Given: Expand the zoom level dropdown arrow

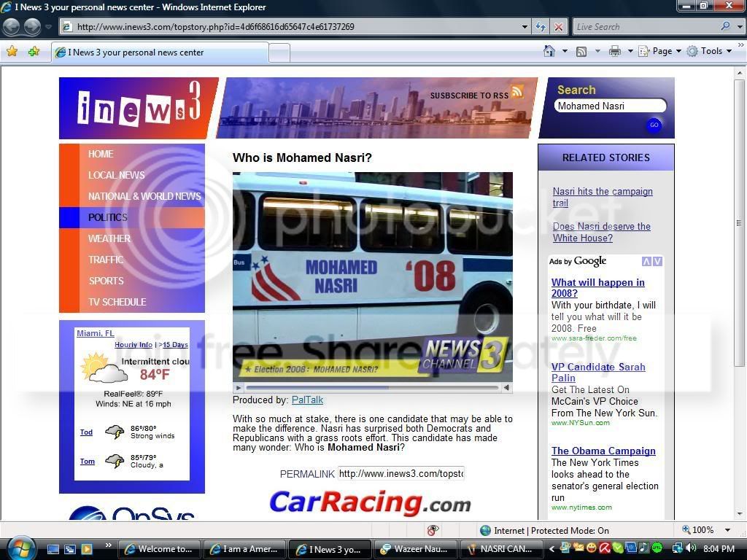Looking at the screenshot, I should (727, 530).
